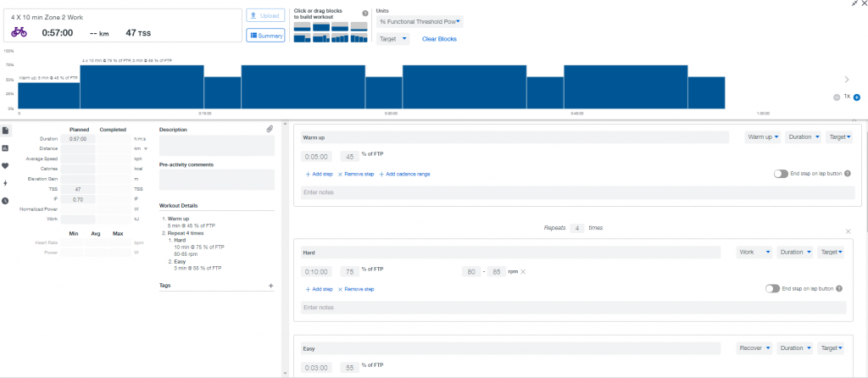
Task: Click the Upload button
Action: pos(265,15)
